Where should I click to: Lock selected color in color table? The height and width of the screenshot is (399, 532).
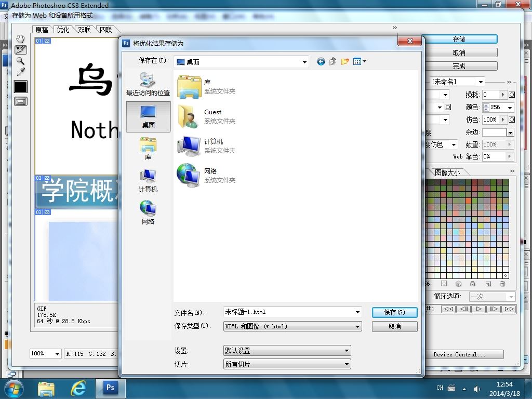click(472, 284)
